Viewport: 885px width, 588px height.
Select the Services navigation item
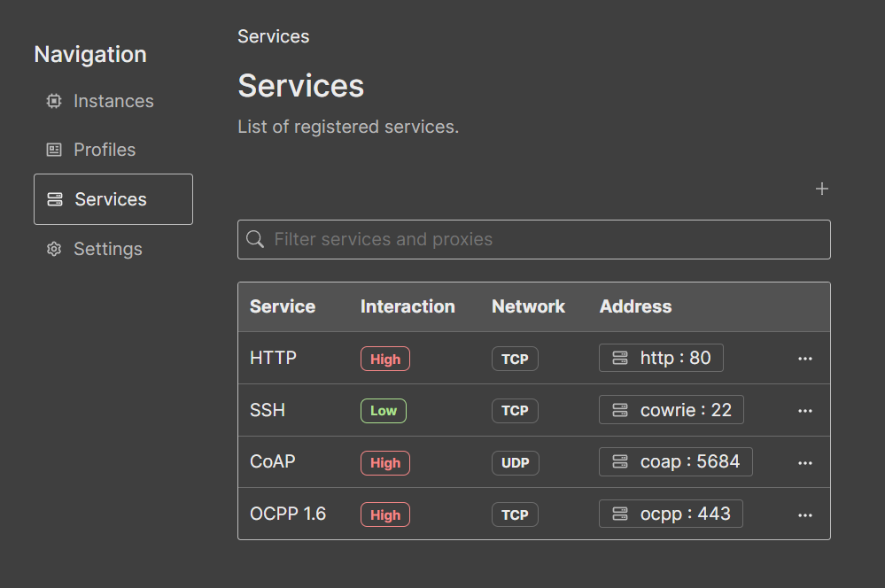coord(113,199)
